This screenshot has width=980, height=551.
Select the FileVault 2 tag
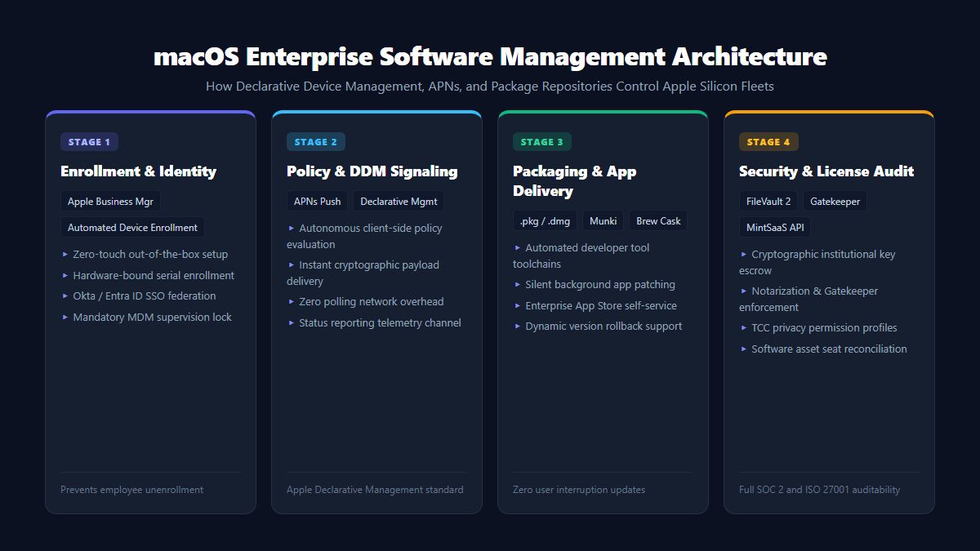(x=768, y=202)
